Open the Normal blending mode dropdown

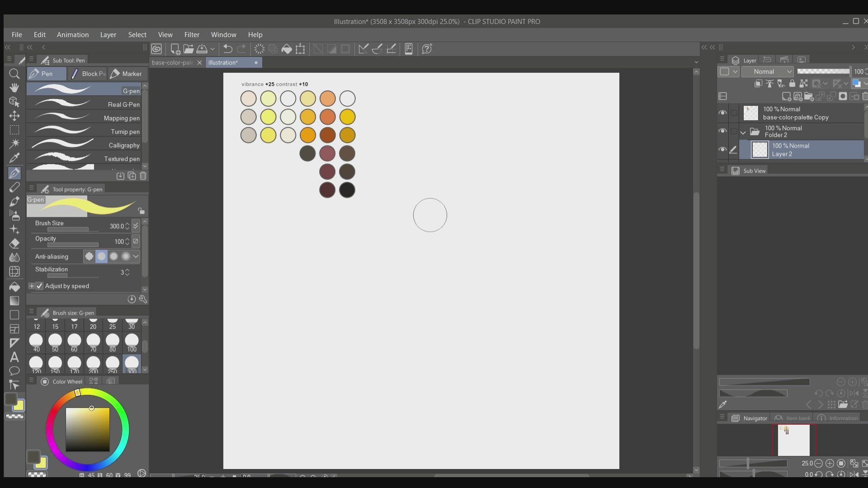tap(767, 71)
